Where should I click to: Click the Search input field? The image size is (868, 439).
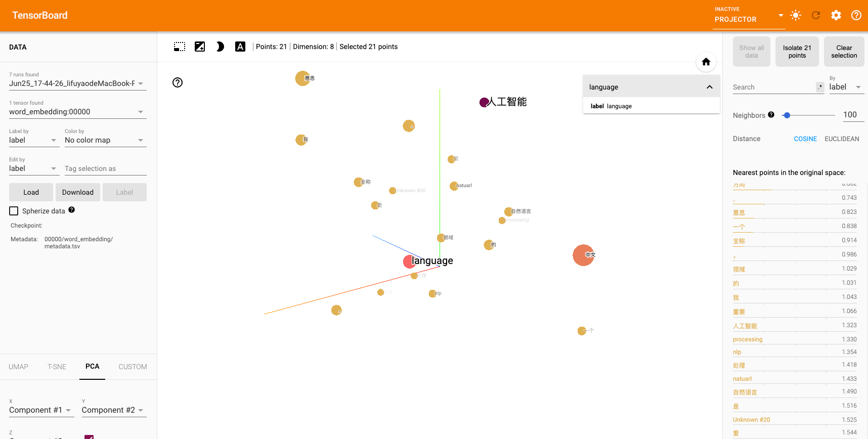click(774, 87)
